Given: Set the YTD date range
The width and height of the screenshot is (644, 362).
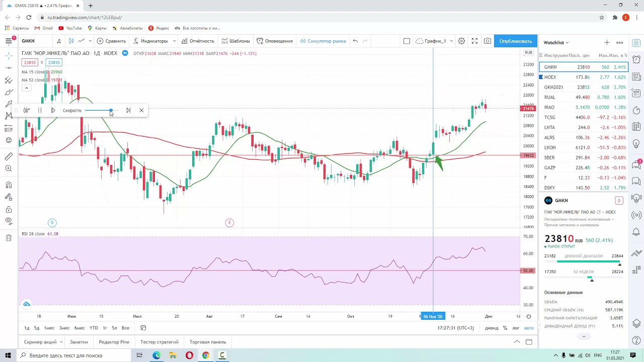Looking at the screenshot, I should pyautogui.click(x=94, y=328).
